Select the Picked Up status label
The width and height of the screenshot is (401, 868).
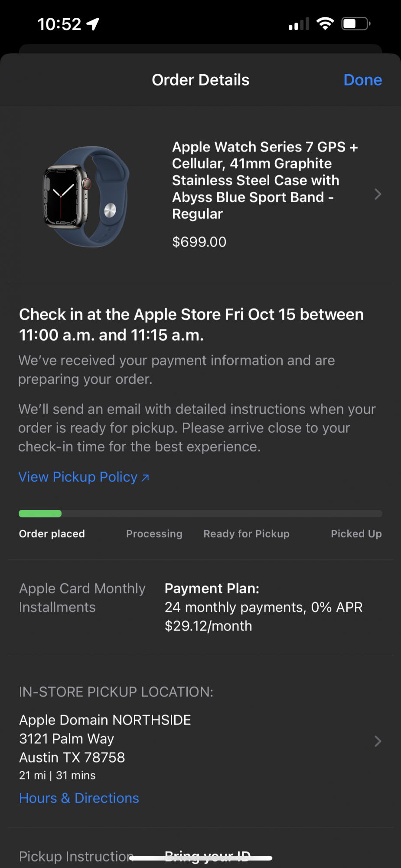click(x=356, y=534)
